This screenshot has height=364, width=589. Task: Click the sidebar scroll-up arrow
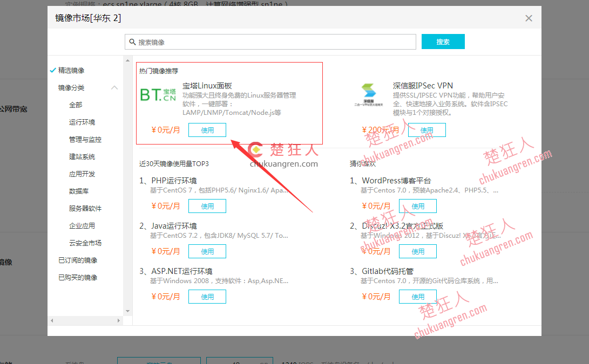click(x=128, y=60)
